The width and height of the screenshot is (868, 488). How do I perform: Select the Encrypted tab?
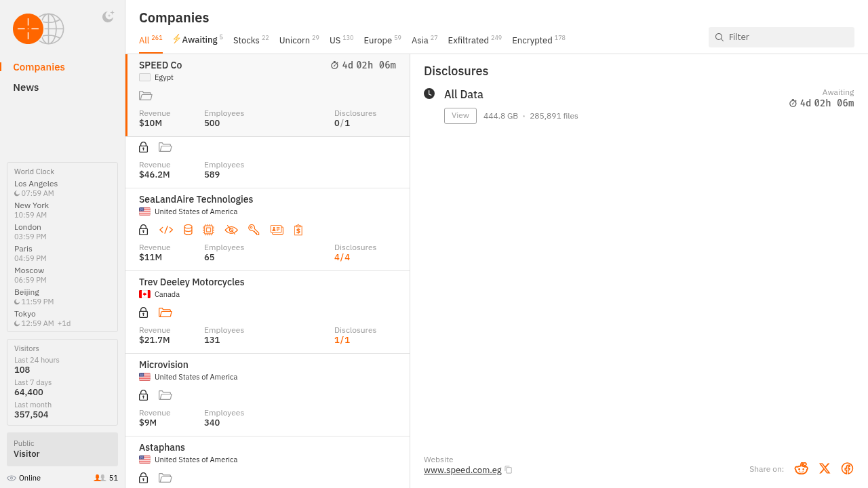click(538, 40)
